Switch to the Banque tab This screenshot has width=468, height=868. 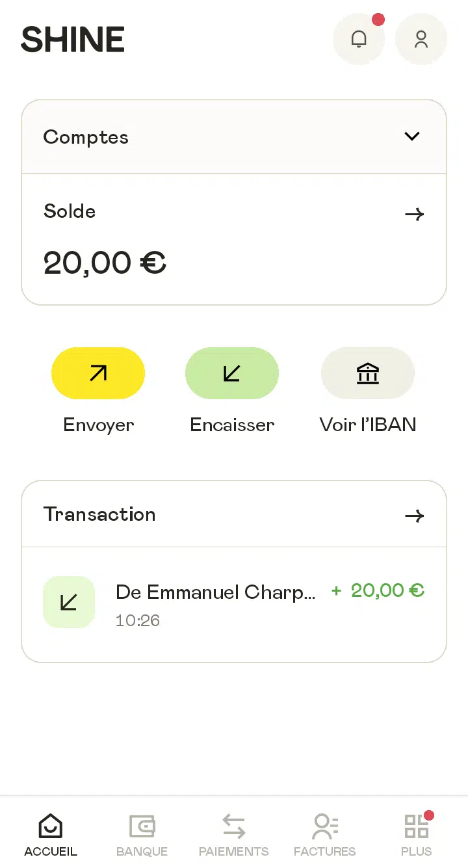click(142, 835)
